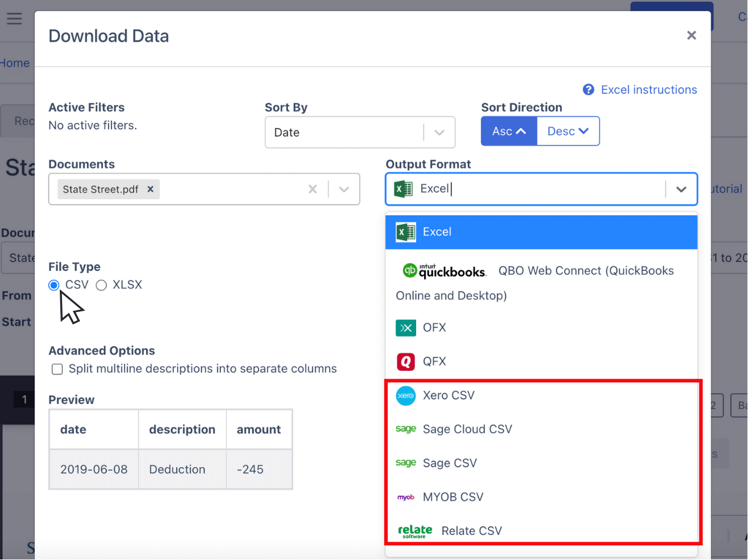Remove State Street.pdf tag with its x
Viewport: 748px width, 560px height.
[x=150, y=189]
